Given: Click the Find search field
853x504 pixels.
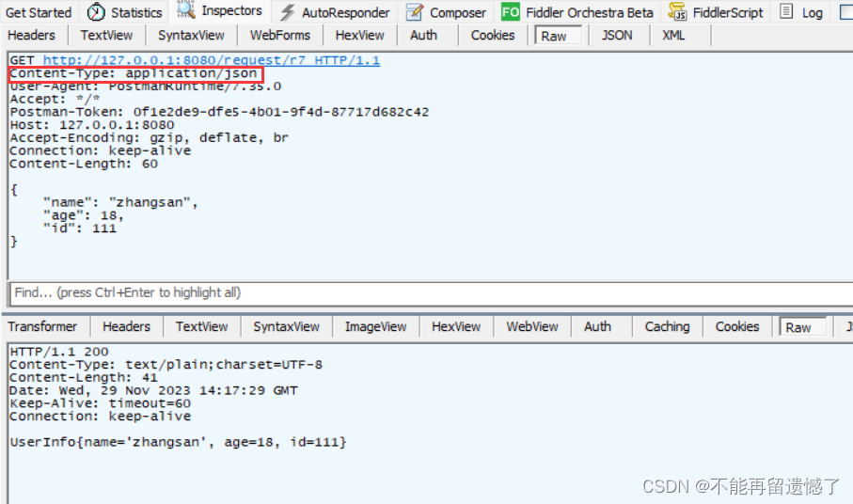Looking at the screenshot, I should (432, 293).
